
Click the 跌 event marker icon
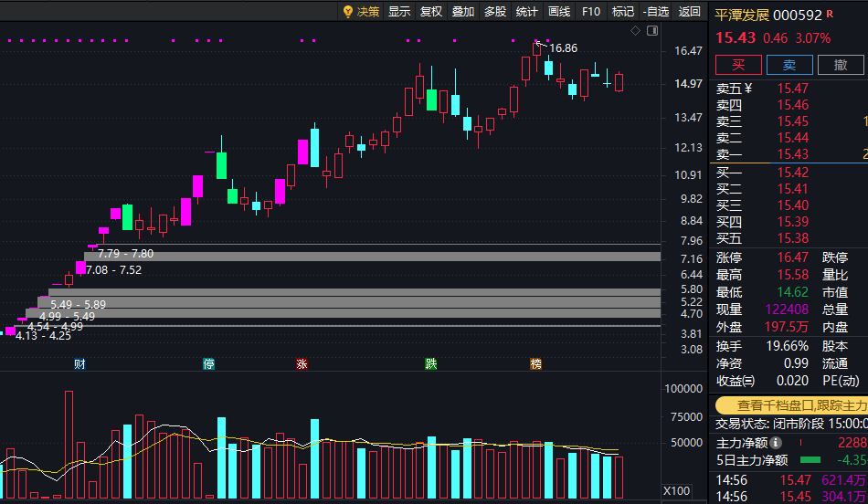(430, 363)
